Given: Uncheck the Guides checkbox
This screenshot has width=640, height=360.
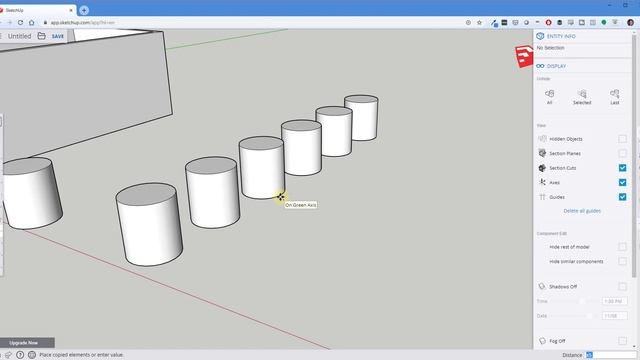Looking at the screenshot, I should pyautogui.click(x=622, y=197).
